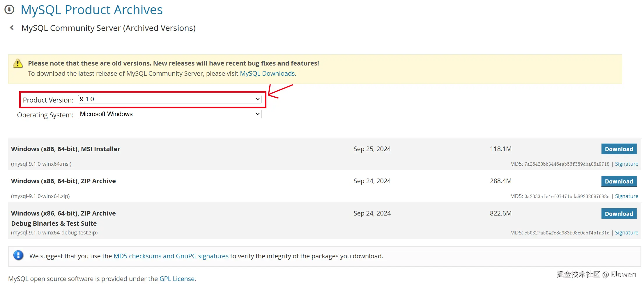Click the MySQL Community Server (Archived Versions) heading
644x286 pixels.
pyautogui.click(x=108, y=28)
